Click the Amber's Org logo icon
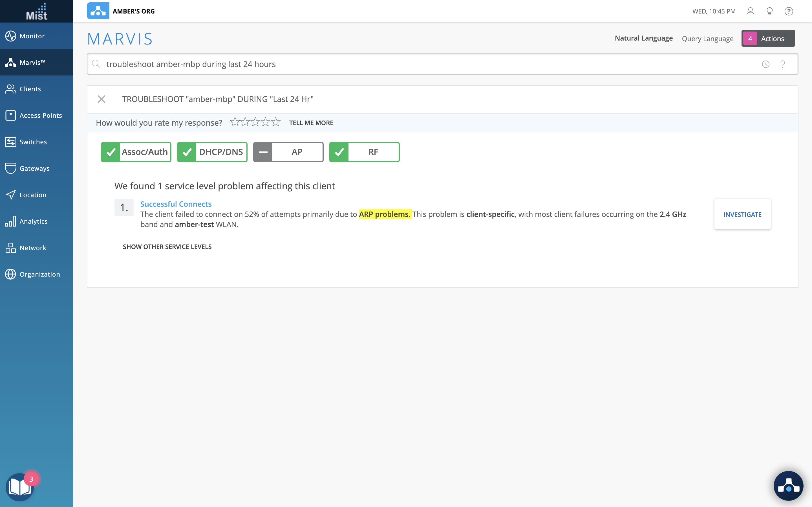812x507 pixels. coord(98,11)
